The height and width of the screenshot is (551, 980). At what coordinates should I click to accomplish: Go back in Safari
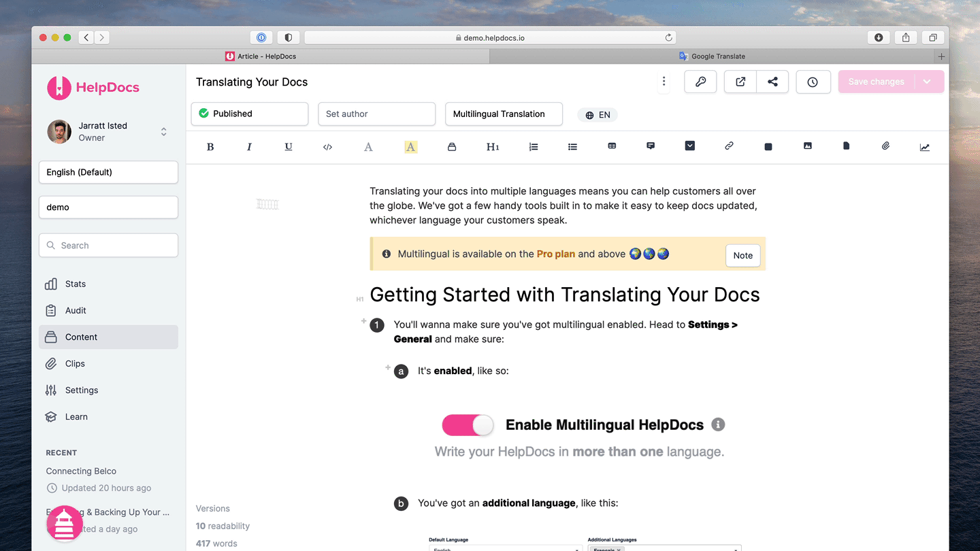[x=86, y=37]
